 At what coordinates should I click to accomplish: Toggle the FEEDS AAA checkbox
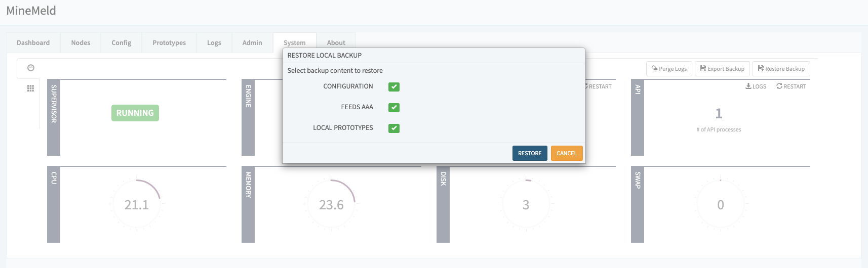click(394, 108)
